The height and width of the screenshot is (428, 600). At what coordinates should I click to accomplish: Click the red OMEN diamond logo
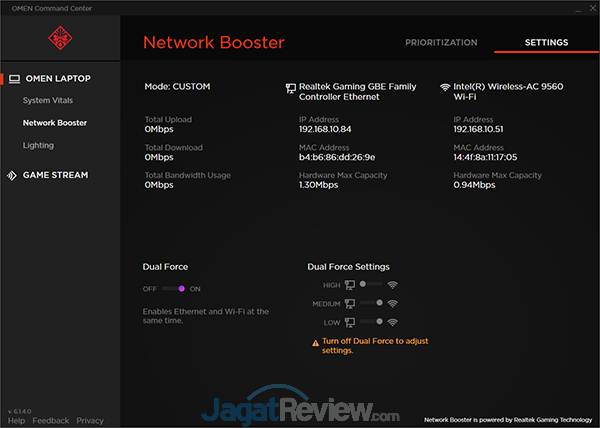(59, 39)
